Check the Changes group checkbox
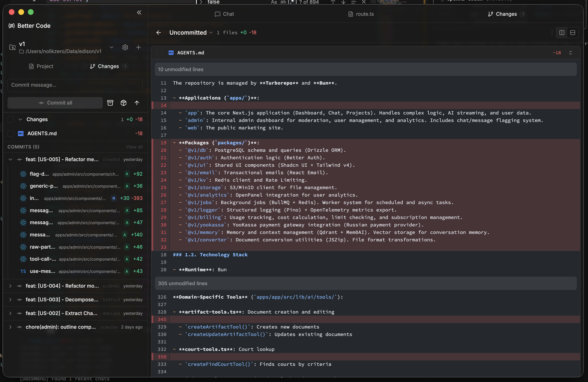Viewport: 588px width, 382px height. click(x=11, y=119)
